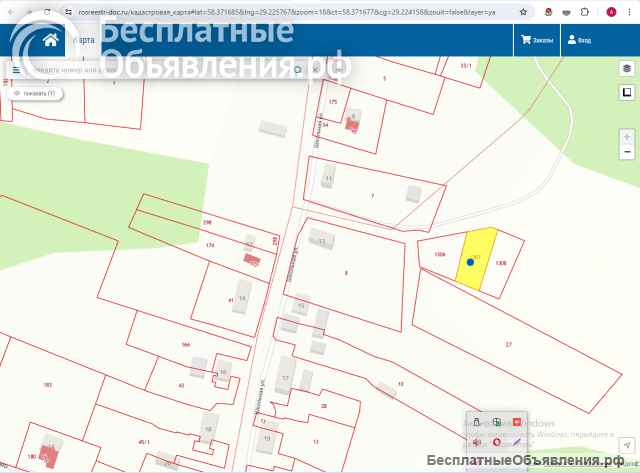The width and height of the screenshot is (640, 473).
Task: Clear the search field with the X icon
Action: coord(316,69)
